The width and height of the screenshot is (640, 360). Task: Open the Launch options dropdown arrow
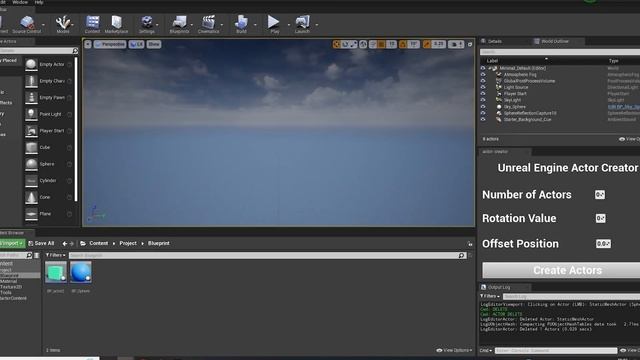point(317,25)
